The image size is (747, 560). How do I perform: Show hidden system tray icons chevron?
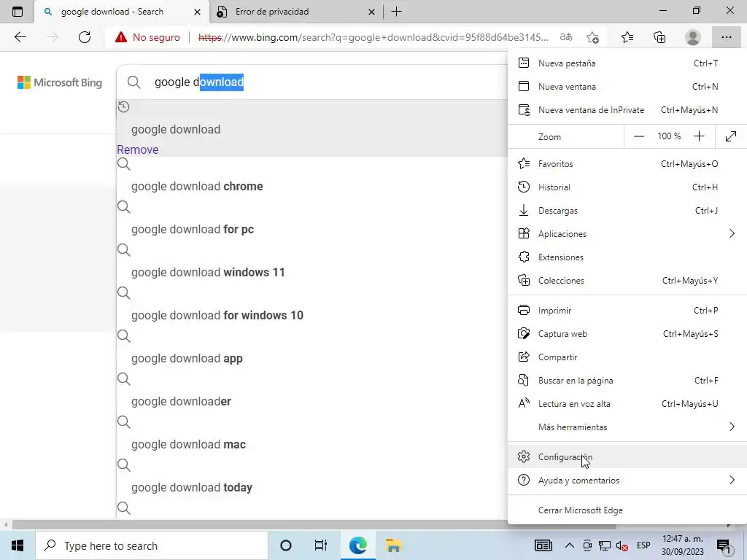tap(569, 545)
